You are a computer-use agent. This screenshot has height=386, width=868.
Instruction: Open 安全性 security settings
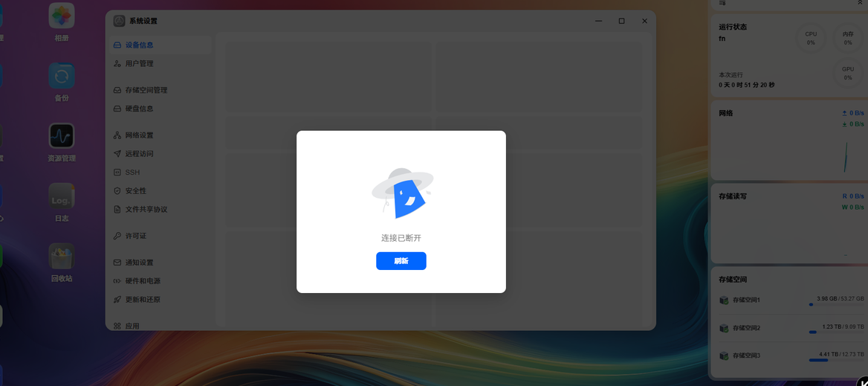point(160,190)
